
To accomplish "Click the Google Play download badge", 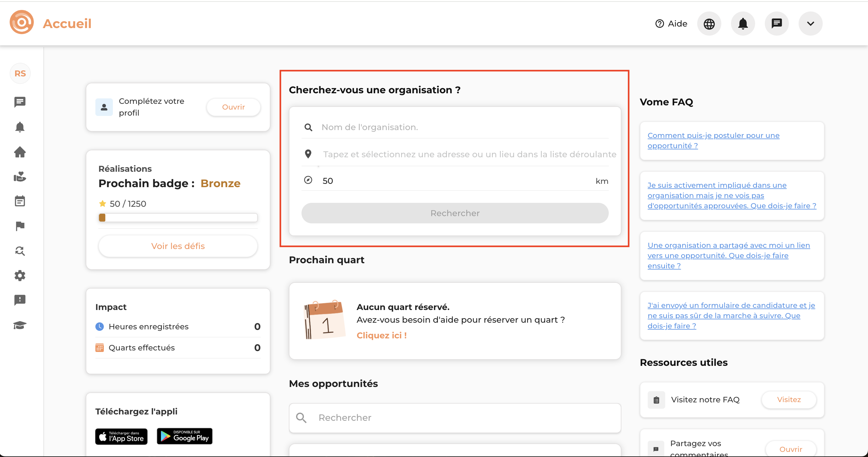I will 185,436.
